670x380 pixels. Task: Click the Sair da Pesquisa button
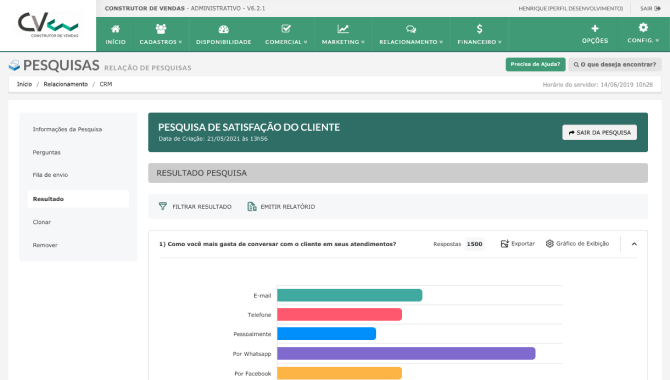pos(599,133)
